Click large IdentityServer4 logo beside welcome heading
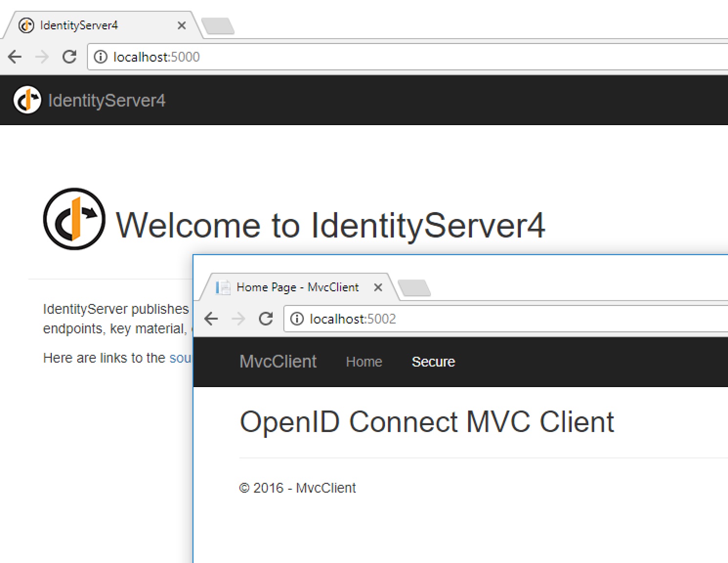The image size is (728, 563). click(x=74, y=219)
